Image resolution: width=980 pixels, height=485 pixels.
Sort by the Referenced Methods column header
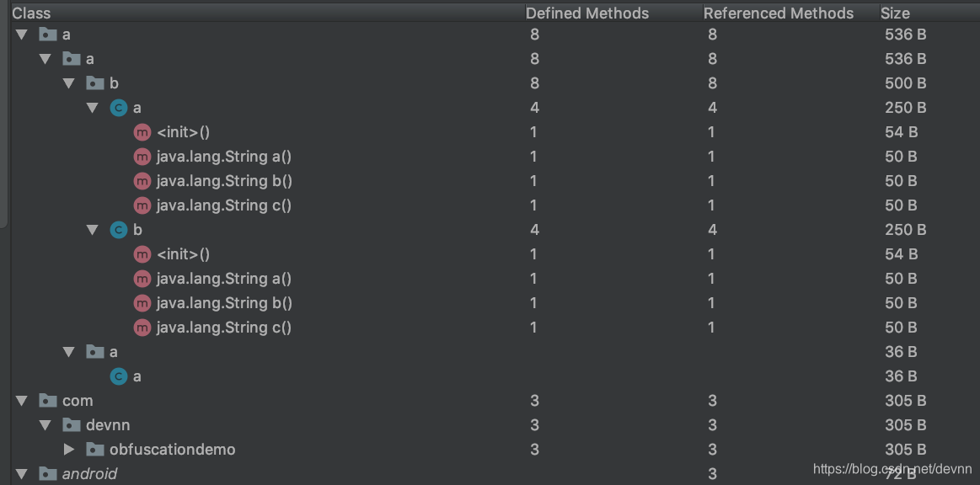click(x=778, y=13)
